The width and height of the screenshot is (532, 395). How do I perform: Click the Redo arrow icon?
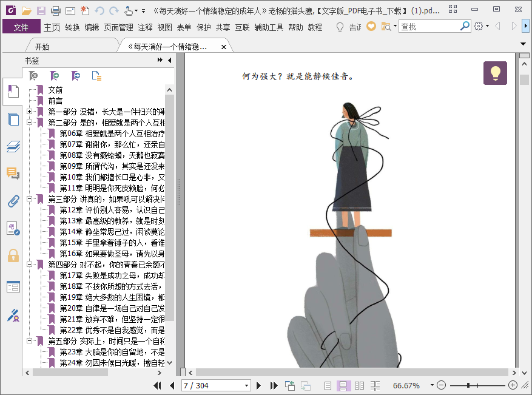pos(114,11)
